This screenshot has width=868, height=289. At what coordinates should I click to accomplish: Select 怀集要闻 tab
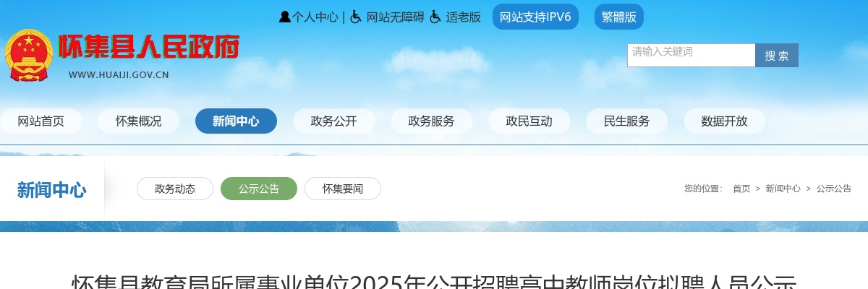point(343,189)
